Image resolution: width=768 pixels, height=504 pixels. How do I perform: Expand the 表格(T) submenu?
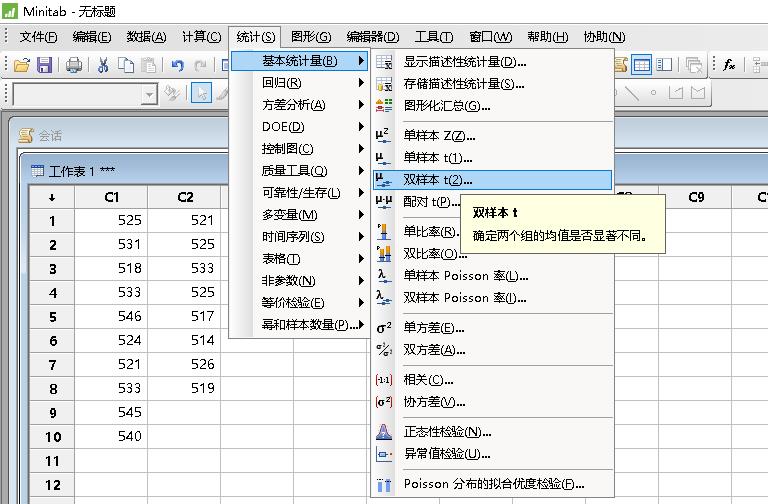tap(299, 259)
